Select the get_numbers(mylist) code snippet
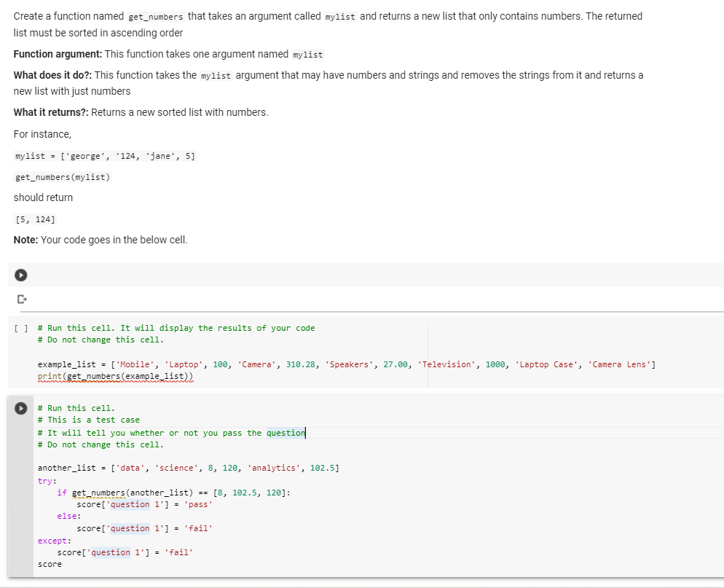This screenshot has height=588, width=724. click(62, 177)
